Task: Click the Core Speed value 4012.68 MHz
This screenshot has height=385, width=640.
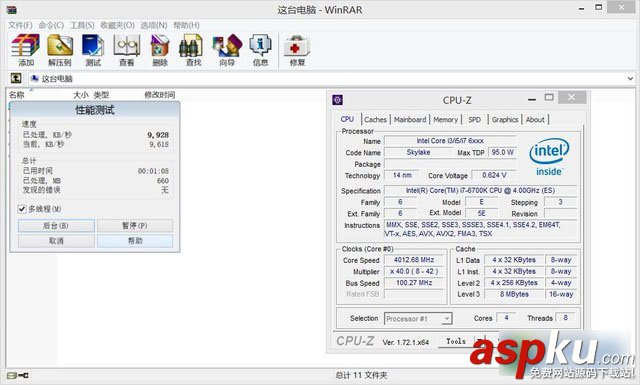Action: pos(414,260)
